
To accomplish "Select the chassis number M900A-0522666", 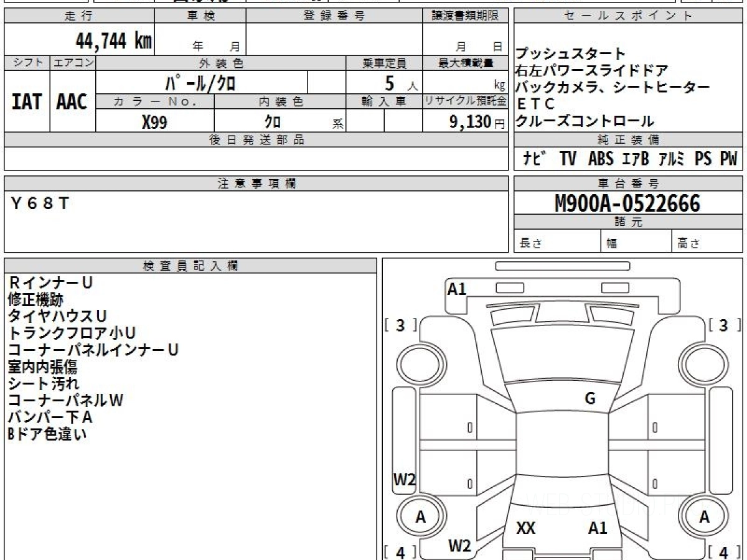I will 627,203.
